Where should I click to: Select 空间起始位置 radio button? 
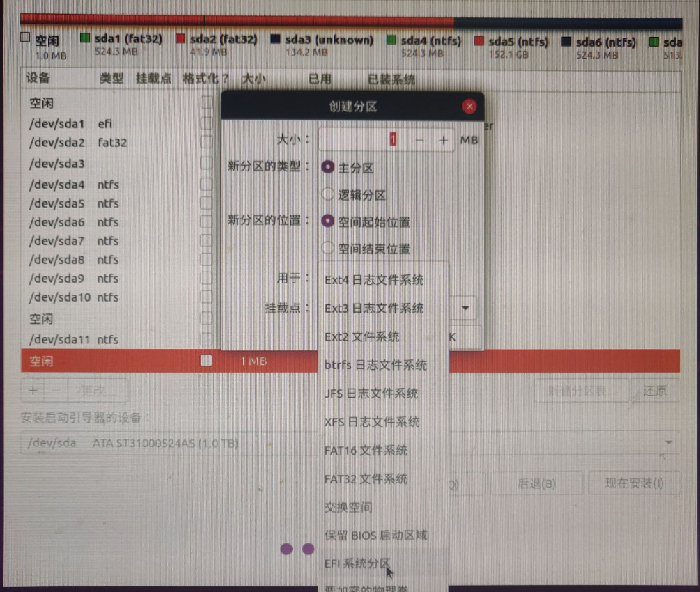(x=327, y=221)
